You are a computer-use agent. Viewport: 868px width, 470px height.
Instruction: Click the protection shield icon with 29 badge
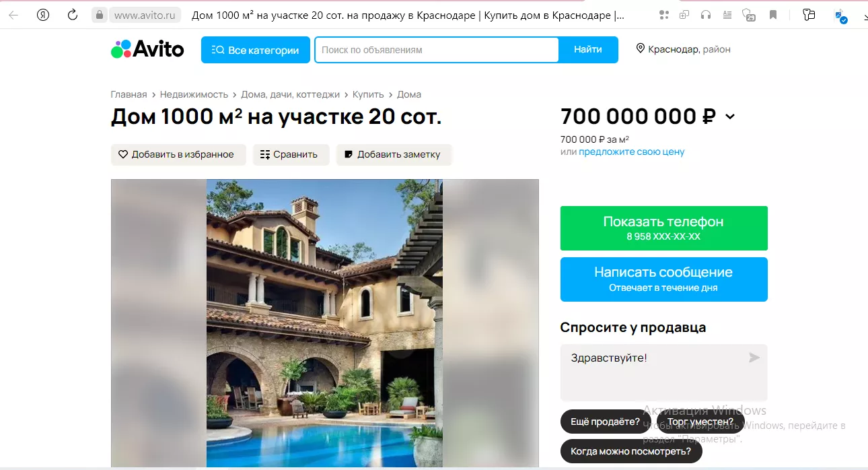point(749,15)
